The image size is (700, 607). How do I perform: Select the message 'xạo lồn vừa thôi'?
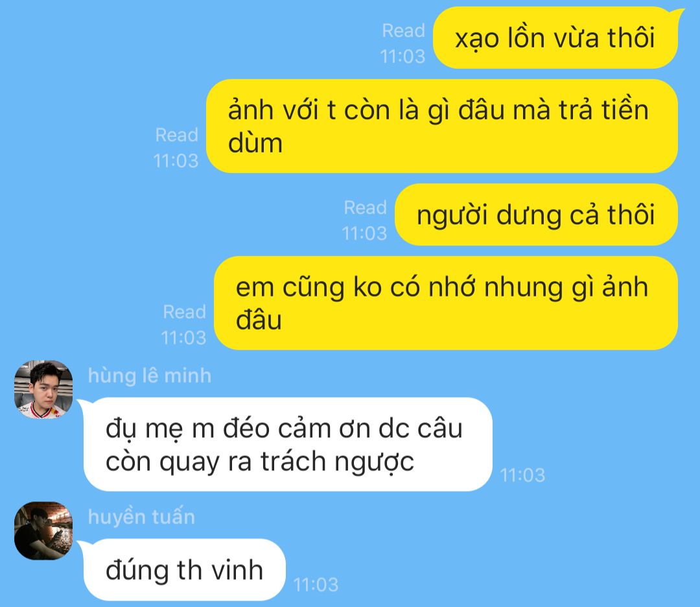[555, 38]
